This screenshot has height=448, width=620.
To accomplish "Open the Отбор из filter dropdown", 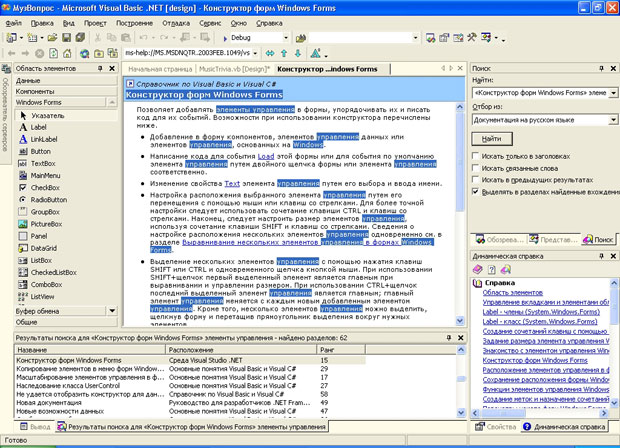I will [613, 120].
